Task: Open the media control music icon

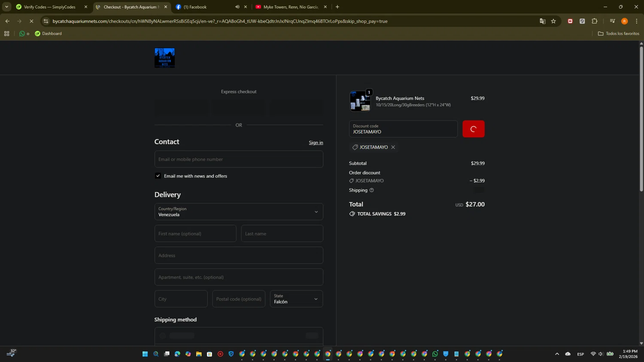Action: [x=612, y=21]
